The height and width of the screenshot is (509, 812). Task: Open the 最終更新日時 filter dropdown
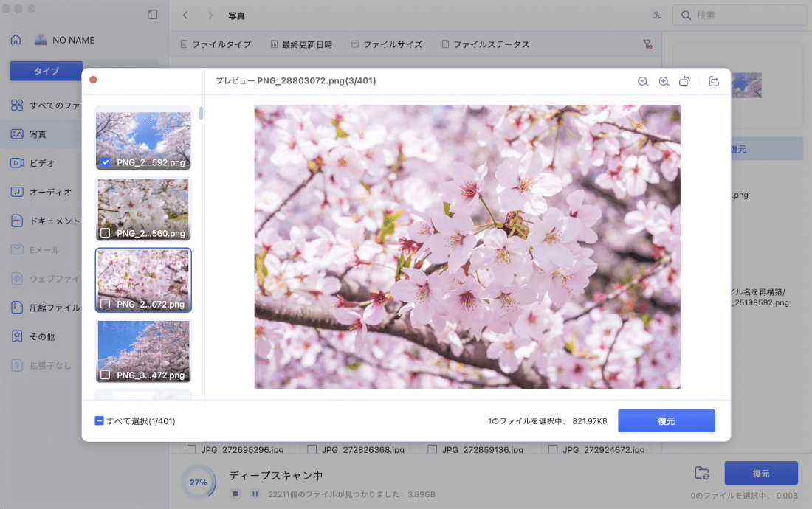point(305,44)
